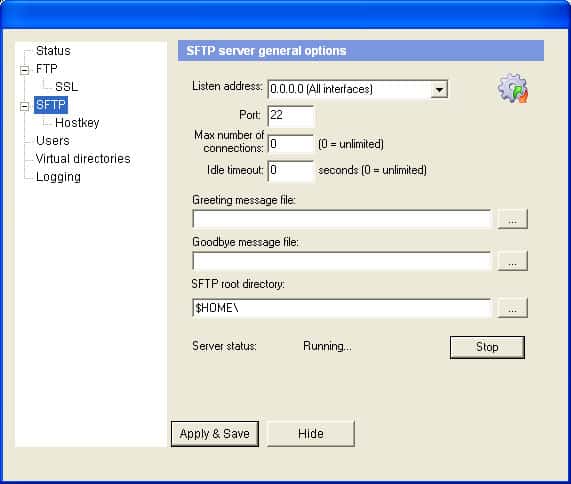This screenshot has width=571, height=484.
Task: Browse for Goodbye message file
Action: pos(512,261)
